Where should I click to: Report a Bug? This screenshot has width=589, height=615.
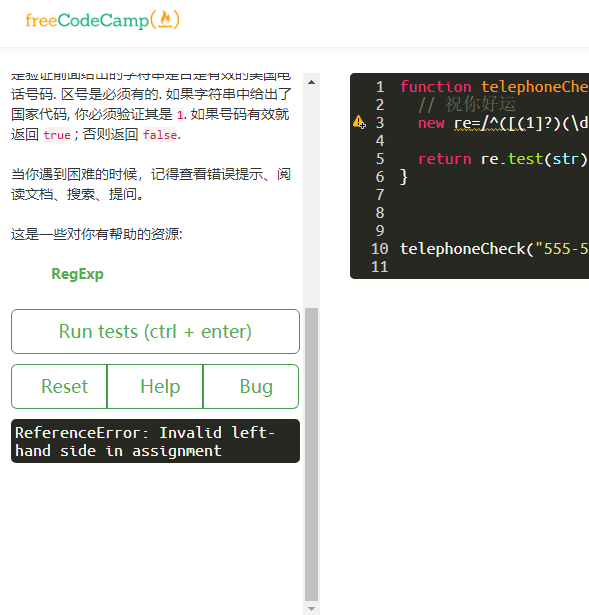click(x=251, y=386)
